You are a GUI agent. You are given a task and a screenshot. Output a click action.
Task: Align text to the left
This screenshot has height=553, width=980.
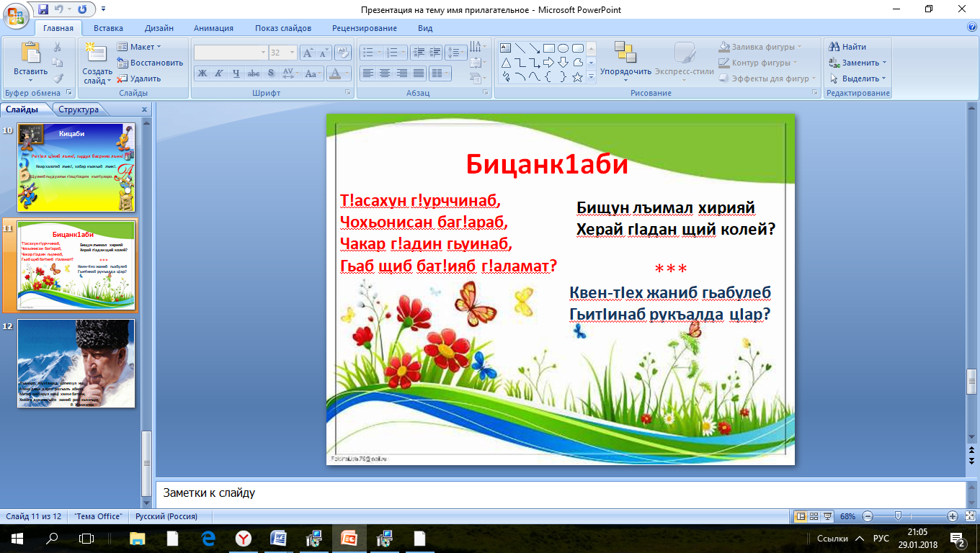click(x=367, y=73)
